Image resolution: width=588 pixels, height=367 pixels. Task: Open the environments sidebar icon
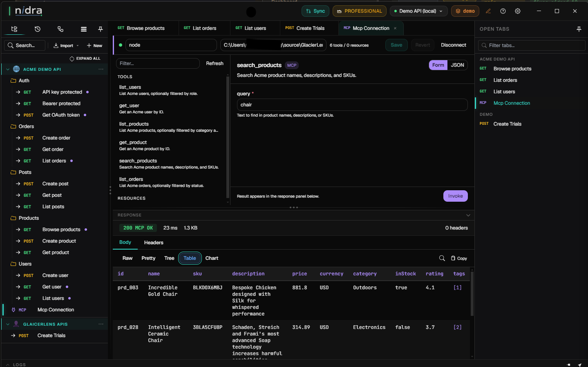(60, 29)
